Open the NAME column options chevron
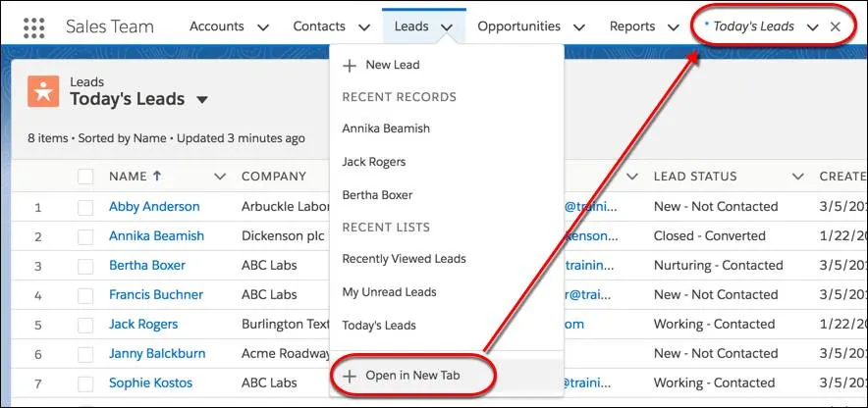The height and width of the screenshot is (408, 868). pyautogui.click(x=220, y=177)
